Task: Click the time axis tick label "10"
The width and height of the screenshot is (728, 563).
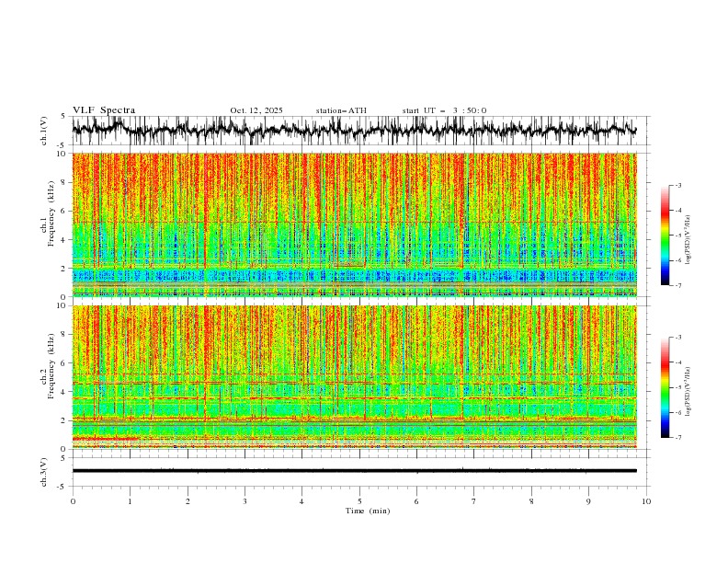Action: [646, 501]
